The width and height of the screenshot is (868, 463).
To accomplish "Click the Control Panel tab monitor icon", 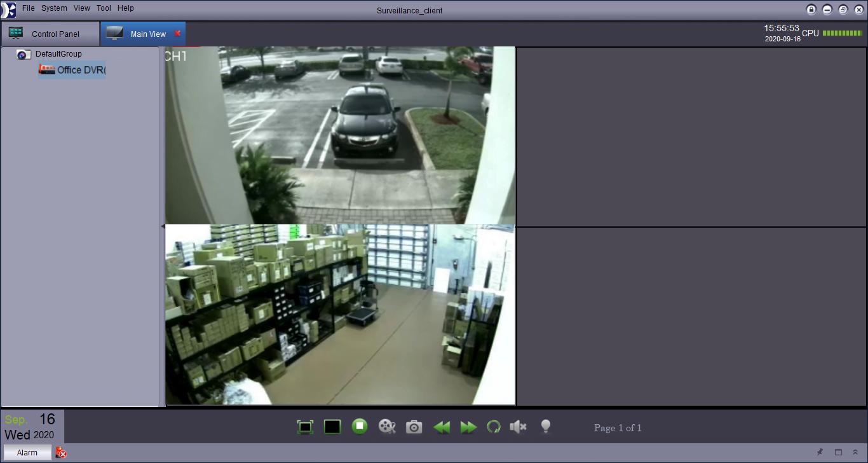I will tap(16, 33).
